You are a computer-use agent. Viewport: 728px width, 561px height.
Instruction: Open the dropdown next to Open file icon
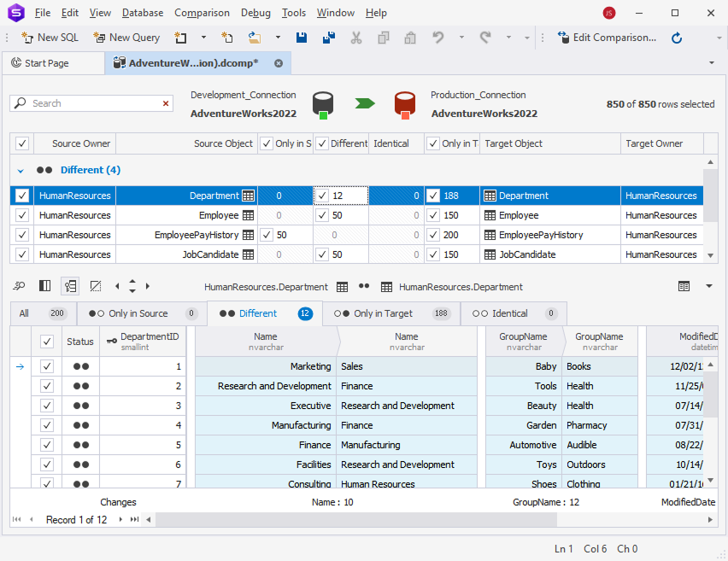[x=278, y=38]
